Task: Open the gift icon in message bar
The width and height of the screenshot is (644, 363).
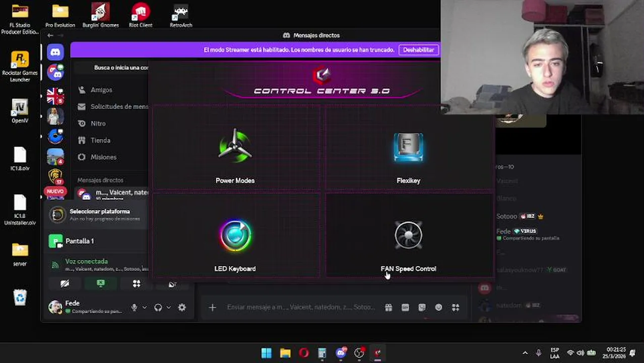Action: 389,308
